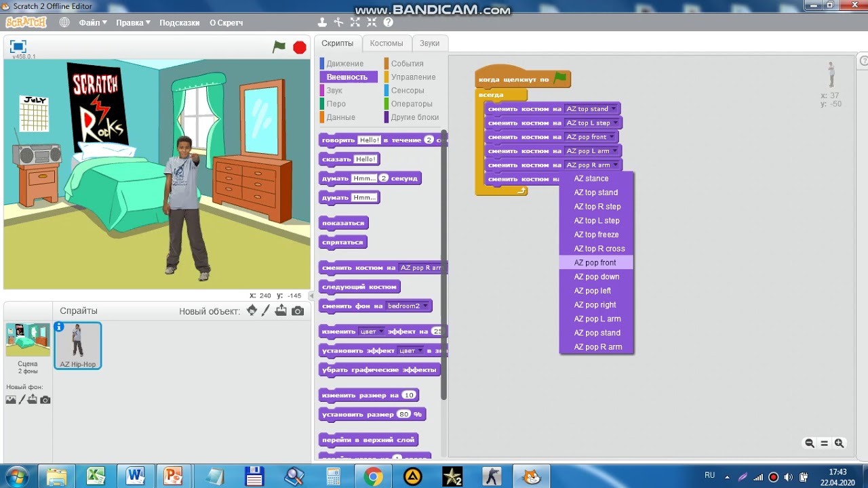868x488 pixels.
Task: Choose 'AZ top R cross' from the costume list
Action: (596, 249)
